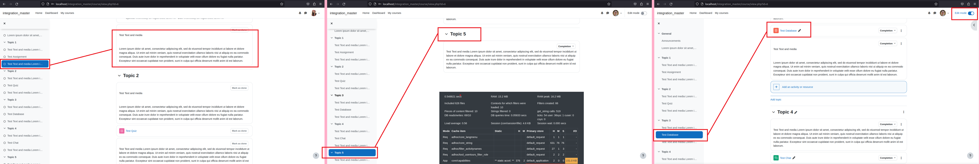The width and height of the screenshot is (980, 164).
Task: Go back in the middle browser window
Action: (331, 4)
